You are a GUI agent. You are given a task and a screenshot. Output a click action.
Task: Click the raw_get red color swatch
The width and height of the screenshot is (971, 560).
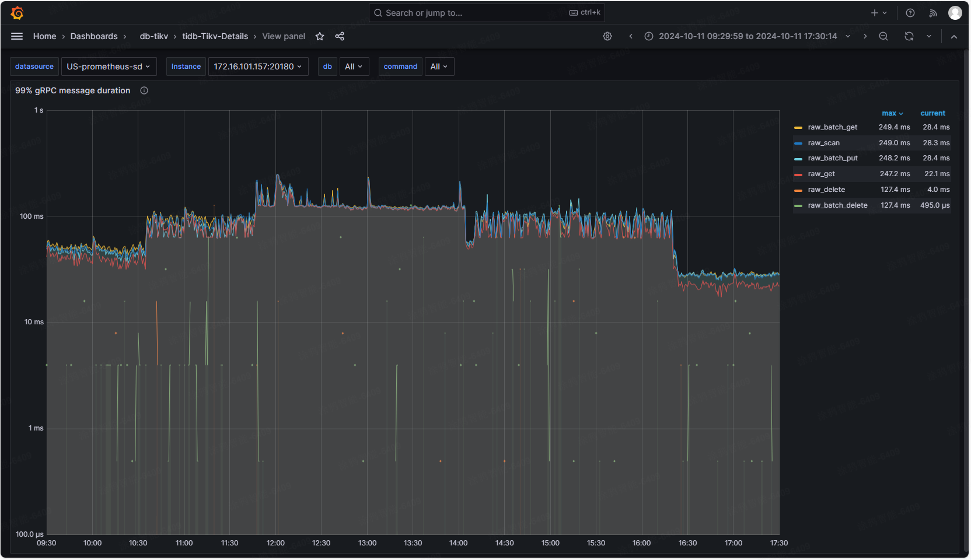[x=798, y=174]
